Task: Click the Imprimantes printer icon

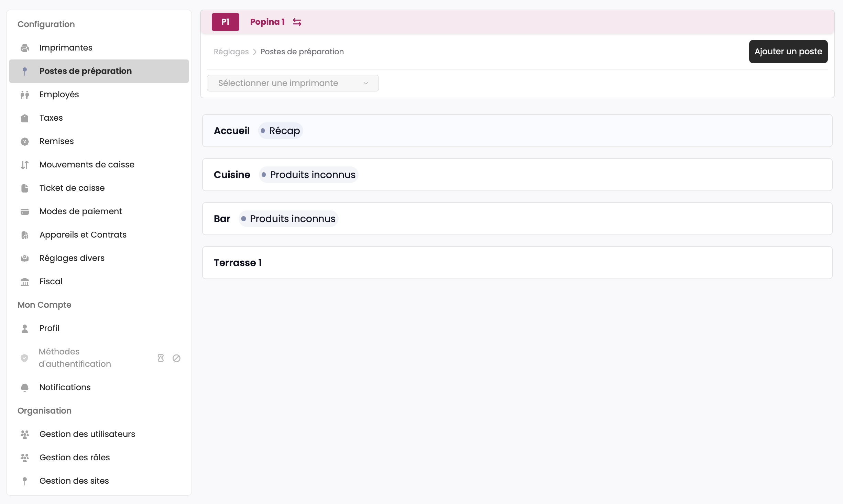Action: pyautogui.click(x=25, y=48)
